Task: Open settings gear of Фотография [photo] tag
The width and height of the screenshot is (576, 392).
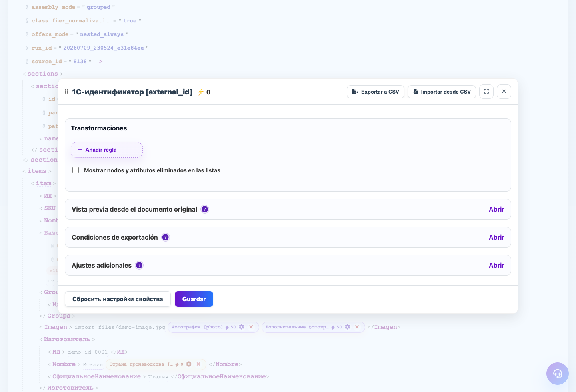Action: 242,327
